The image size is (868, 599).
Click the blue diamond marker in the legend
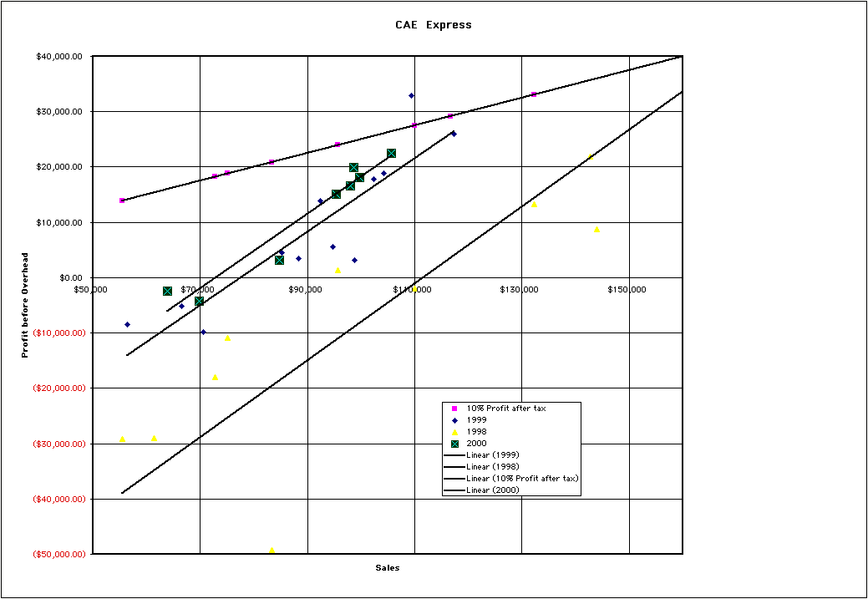pos(454,420)
